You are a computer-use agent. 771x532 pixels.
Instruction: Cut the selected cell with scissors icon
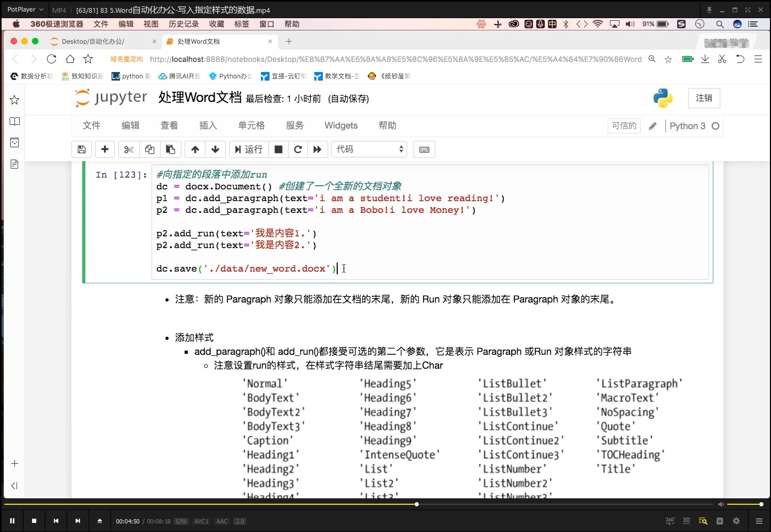[x=128, y=149]
